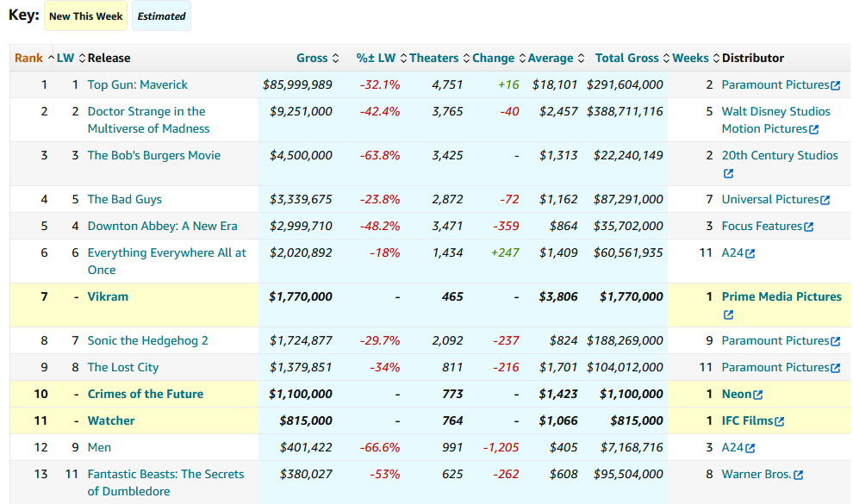Click external link icon for Paramount in The Lost City row
The height and width of the screenshot is (504, 853).
[836, 368]
